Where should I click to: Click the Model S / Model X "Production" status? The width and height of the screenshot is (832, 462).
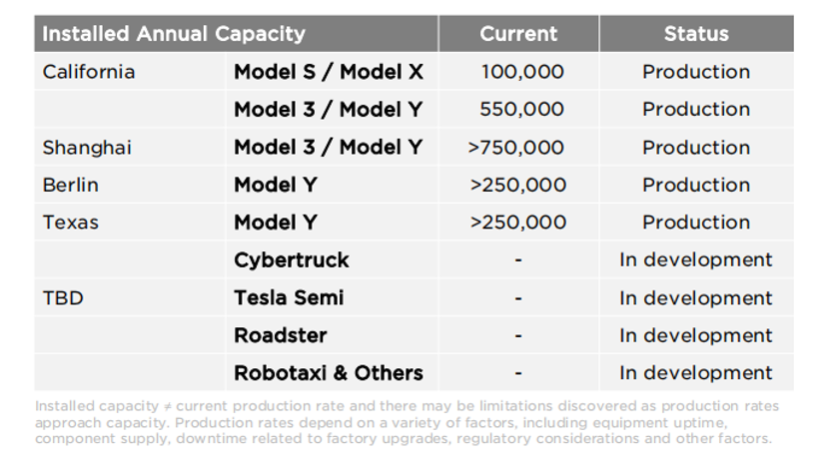coord(696,72)
